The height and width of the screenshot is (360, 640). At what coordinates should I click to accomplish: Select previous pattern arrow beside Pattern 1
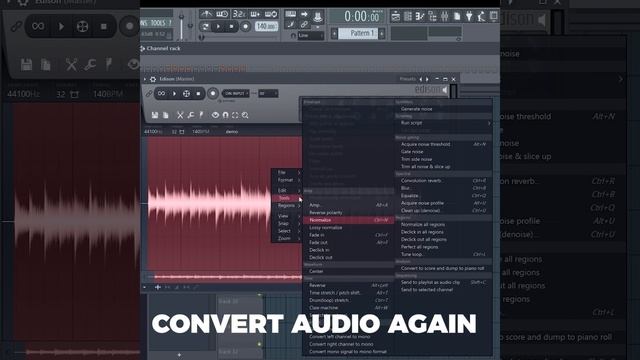coord(334,33)
